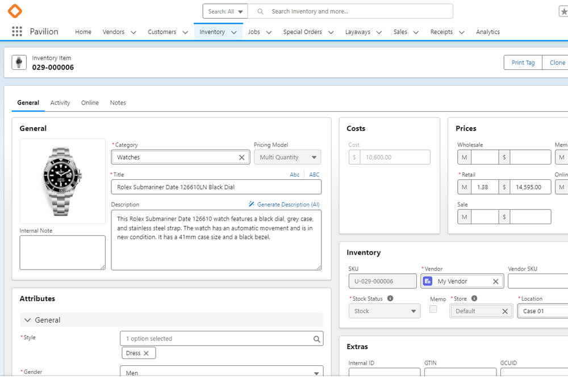Switch to the Notes tab

pyautogui.click(x=118, y=103)
